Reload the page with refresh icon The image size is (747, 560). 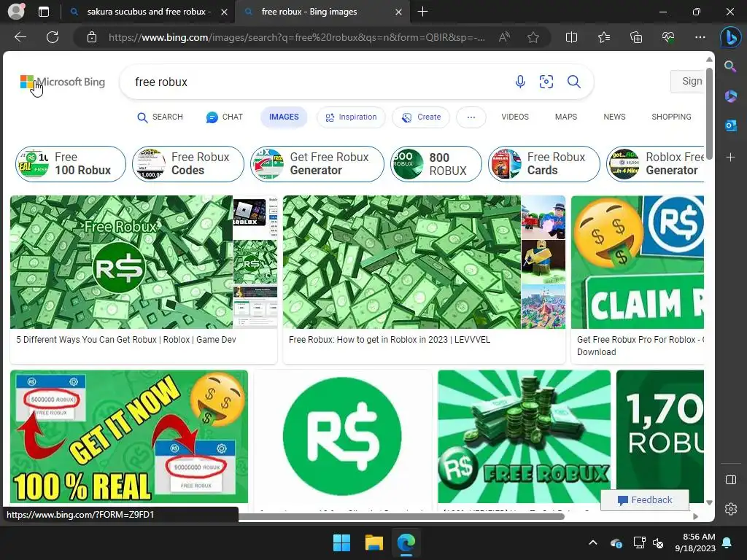pos(53,37)
